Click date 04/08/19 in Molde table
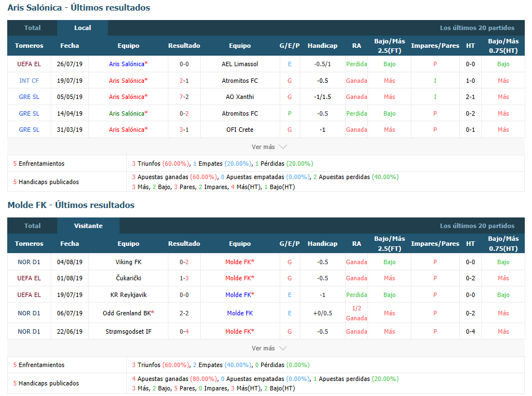Screen dimensions: 532x396 69,262
